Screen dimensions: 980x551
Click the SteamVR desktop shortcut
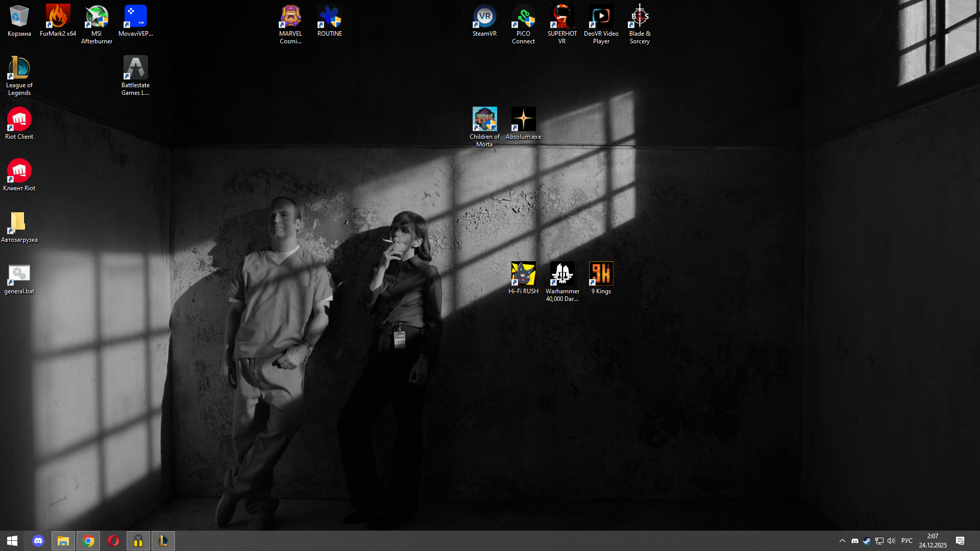(x=484, y=17)
